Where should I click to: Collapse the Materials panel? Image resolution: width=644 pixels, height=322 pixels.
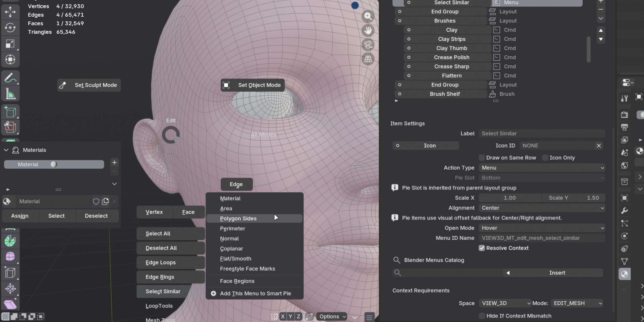pyautogui.click(x=6, y=150)
